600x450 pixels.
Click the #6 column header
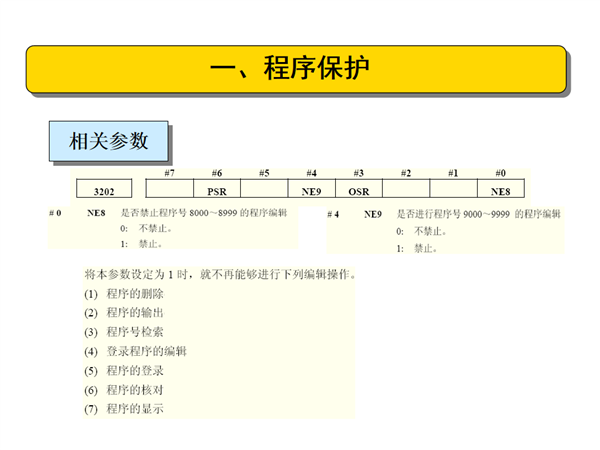click(x=216, y=174)
